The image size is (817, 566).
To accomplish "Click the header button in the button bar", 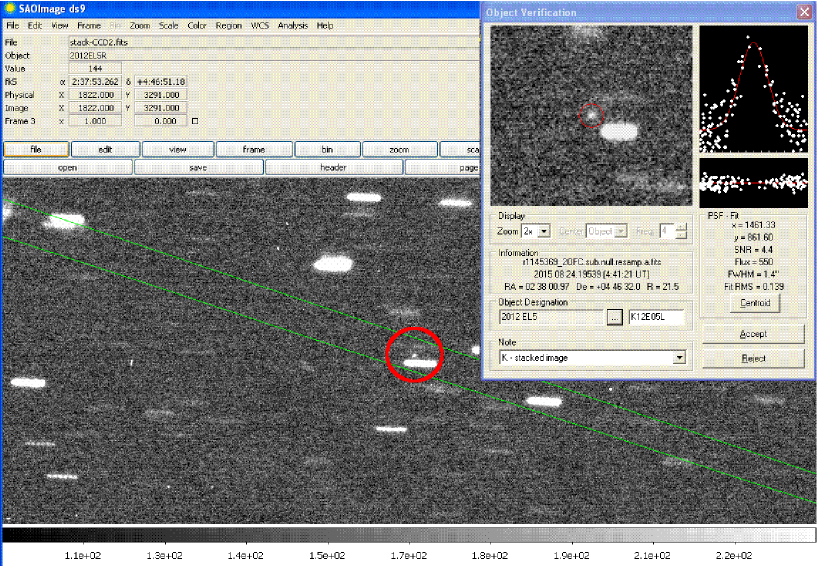I will point(332,168).
